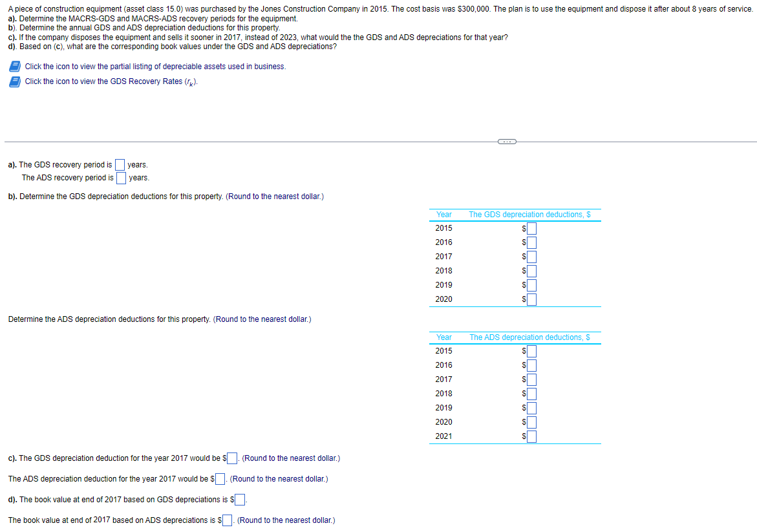
Task: Select the 2017 GDS depreciation deduction box in part c
Action: click(232, 458)
